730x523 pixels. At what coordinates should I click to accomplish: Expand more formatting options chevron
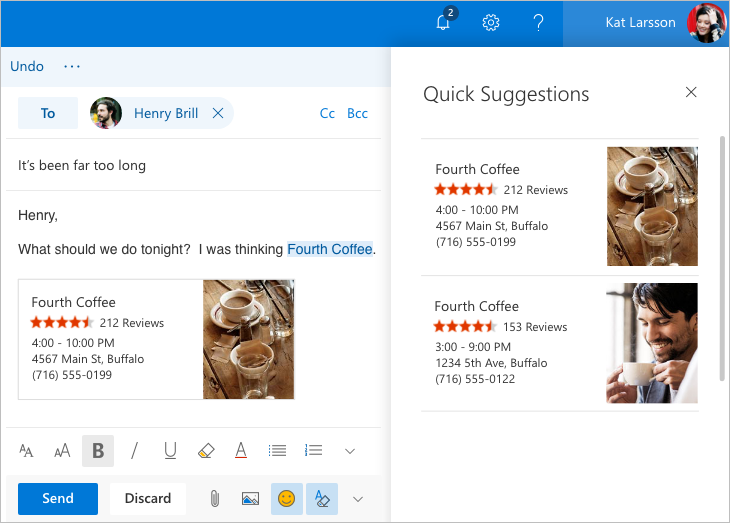[x=350, y=451]
